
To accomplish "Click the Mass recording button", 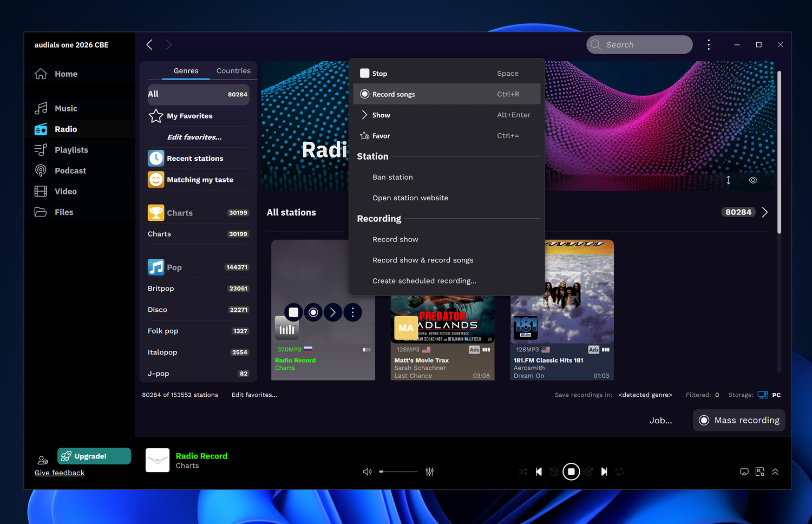I will (739, 420).
